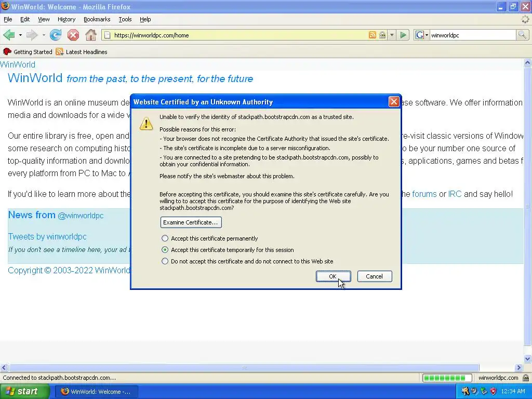Image resolution: width=532 pixels, height=399 pixels.
Task: Click the Windows Start button
Action: (24, 392)
